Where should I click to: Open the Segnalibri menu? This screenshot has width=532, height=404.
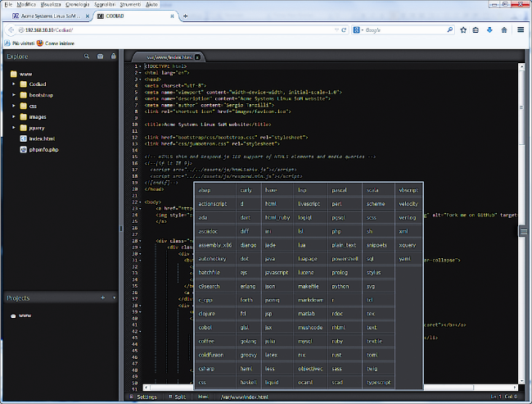(x=105, y=4)
